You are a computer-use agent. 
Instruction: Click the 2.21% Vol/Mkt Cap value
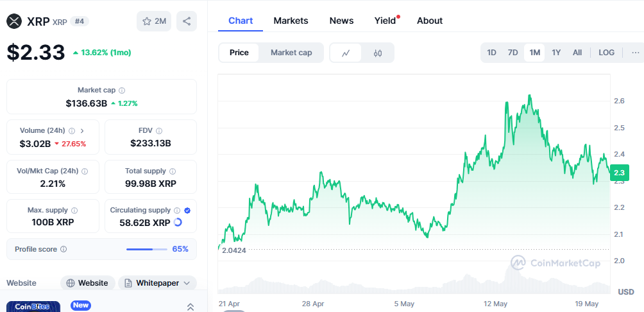click(x=53, y=184)
